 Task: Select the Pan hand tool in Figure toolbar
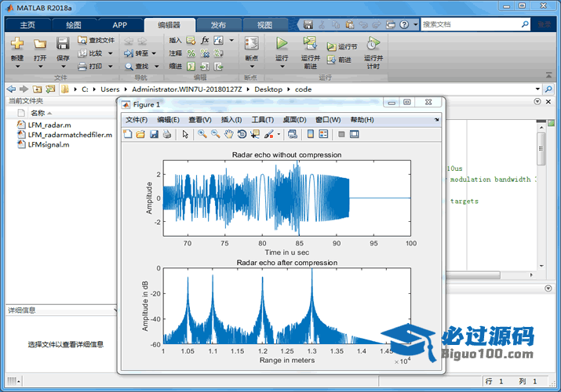pyautogui.click(x=228, y=134)
